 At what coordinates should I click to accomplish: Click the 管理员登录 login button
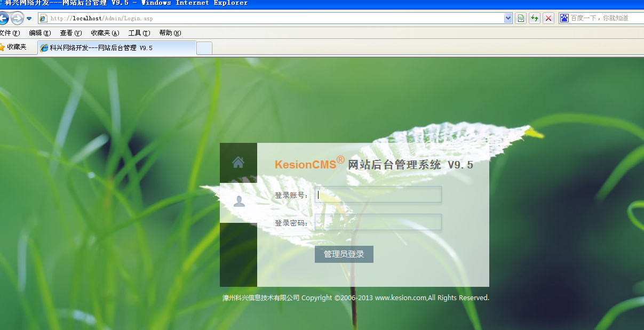point(344,254)
